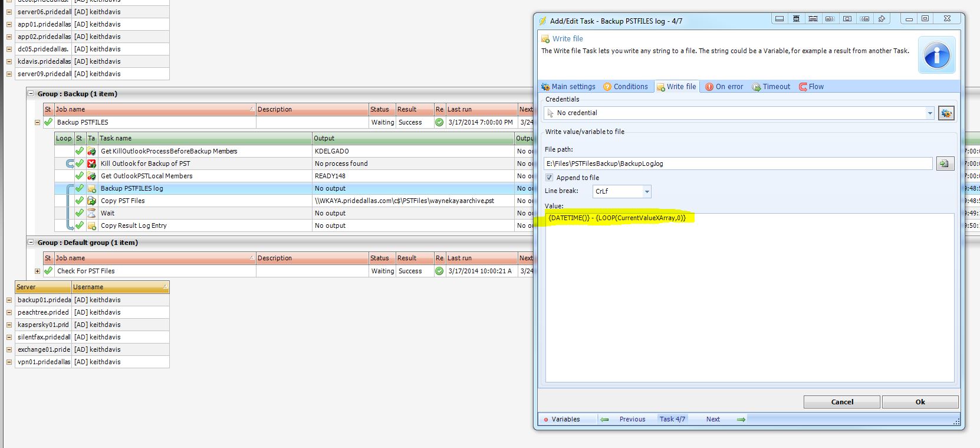Click the Wait task hourglass icon
The height and width of the screenshot is (448, 980).
tap(91, 213)
